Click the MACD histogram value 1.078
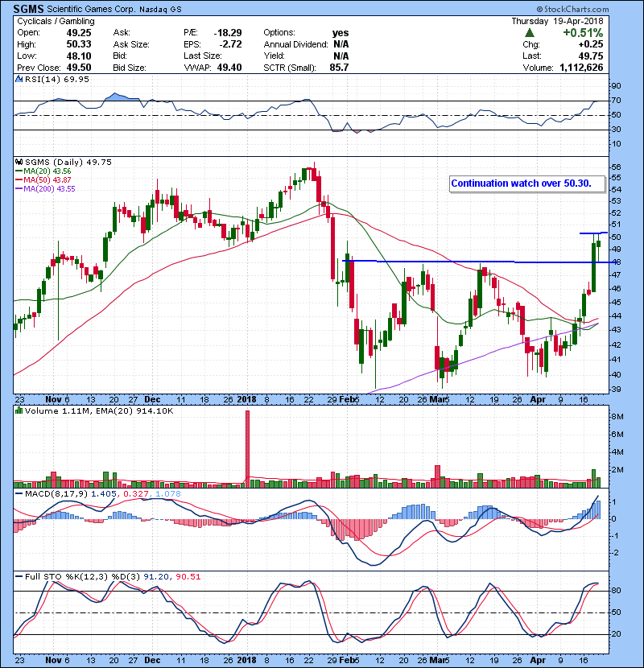 (168, 494)
